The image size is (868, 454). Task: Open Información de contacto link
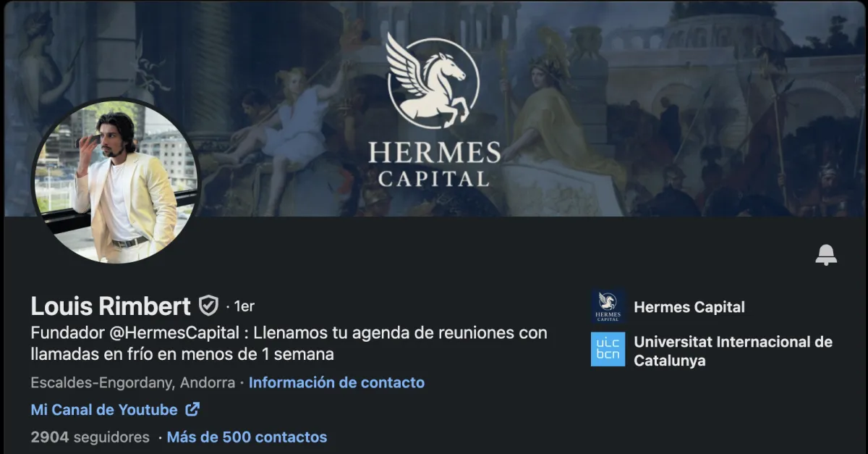coord(336,382)
